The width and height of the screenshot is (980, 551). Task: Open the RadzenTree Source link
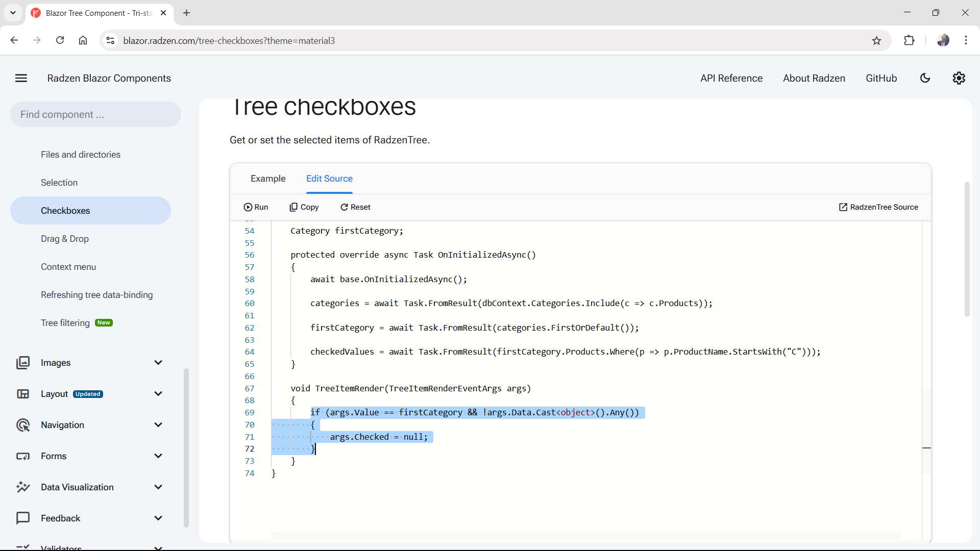click(x=878, y=207)
